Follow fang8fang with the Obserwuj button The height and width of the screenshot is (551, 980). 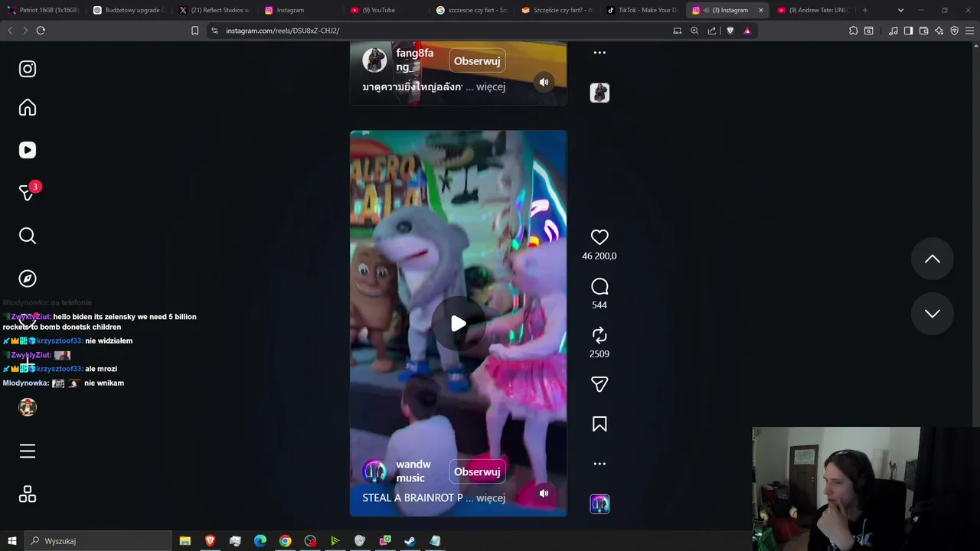pyautogui.click(x=477, y=61)
